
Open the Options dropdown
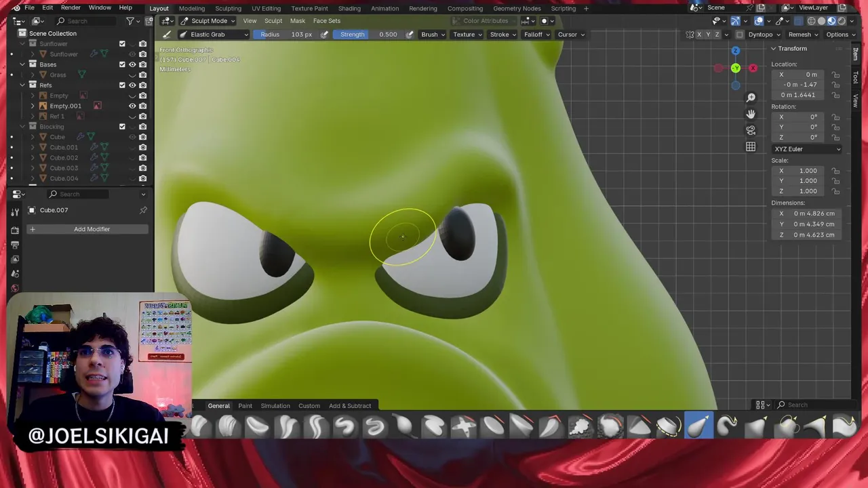click(x=840, y=35)
